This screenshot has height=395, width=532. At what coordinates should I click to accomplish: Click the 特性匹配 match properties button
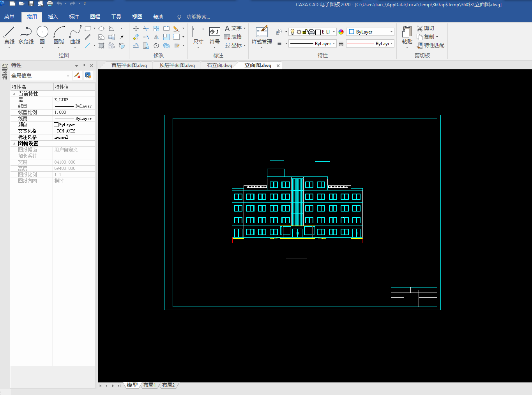pos(431,45)
